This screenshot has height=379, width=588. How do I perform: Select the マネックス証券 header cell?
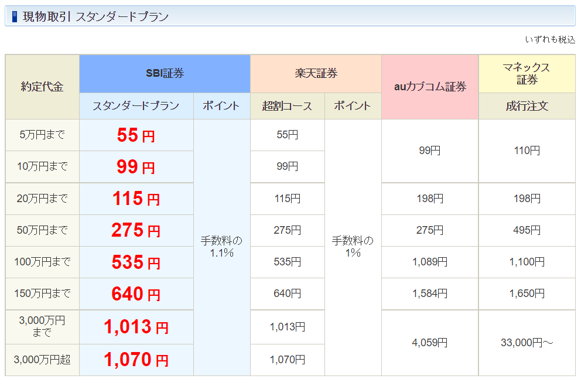pos(527,74)
